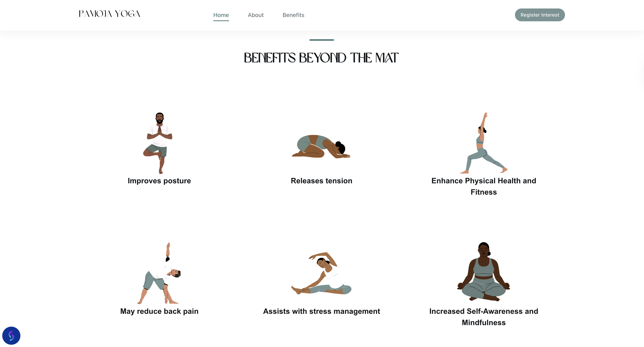Click Assists with stress management text
The image size is (644, 347).
(321, 311)
